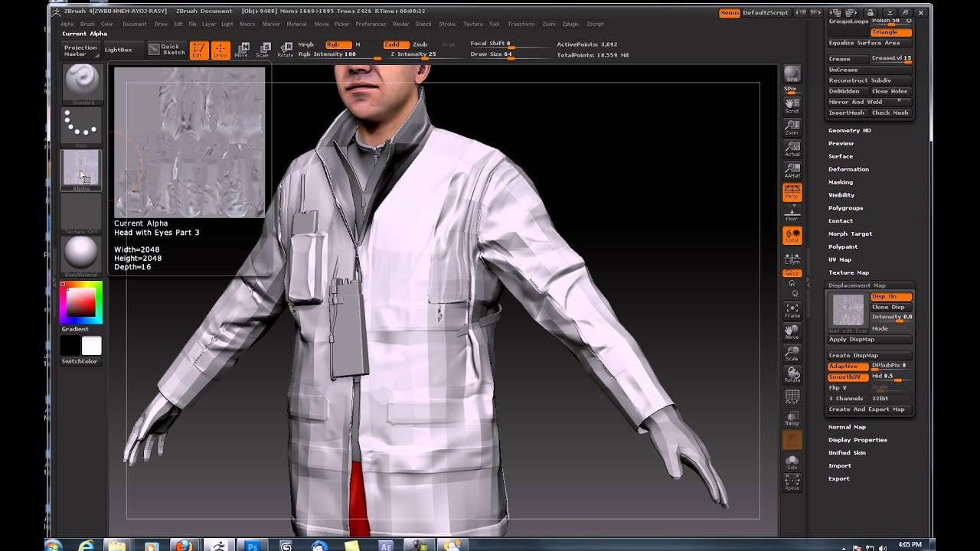Click the Actual size icon
Viewport: 980px width, 551px height.
(792, 148)
